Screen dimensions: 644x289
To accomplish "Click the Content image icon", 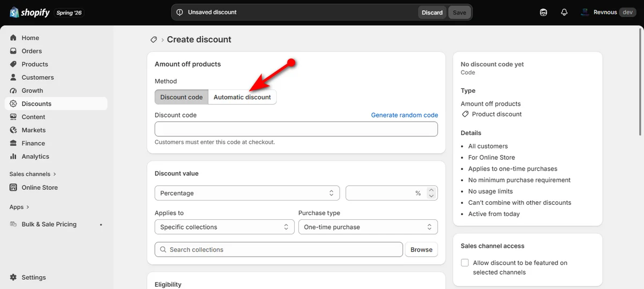I will point(13,117).
